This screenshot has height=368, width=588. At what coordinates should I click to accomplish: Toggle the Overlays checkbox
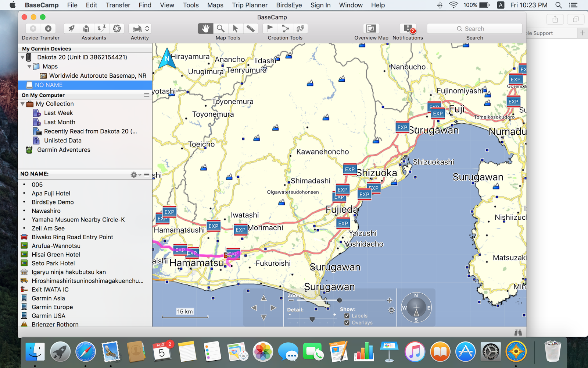point(347,323)
